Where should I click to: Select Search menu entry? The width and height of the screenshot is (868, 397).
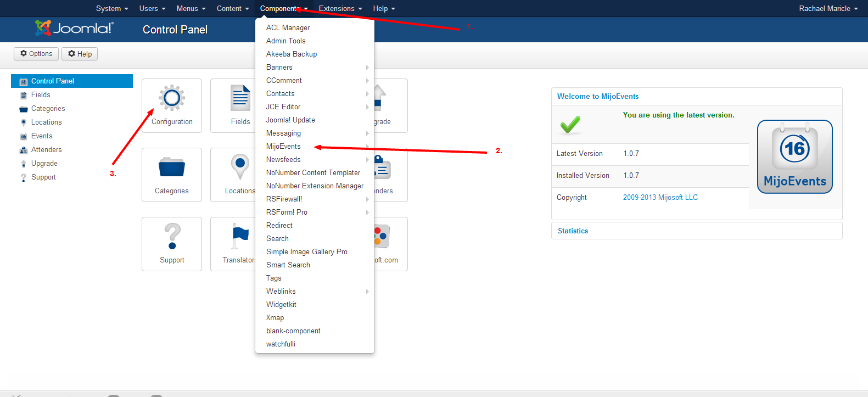315,239
